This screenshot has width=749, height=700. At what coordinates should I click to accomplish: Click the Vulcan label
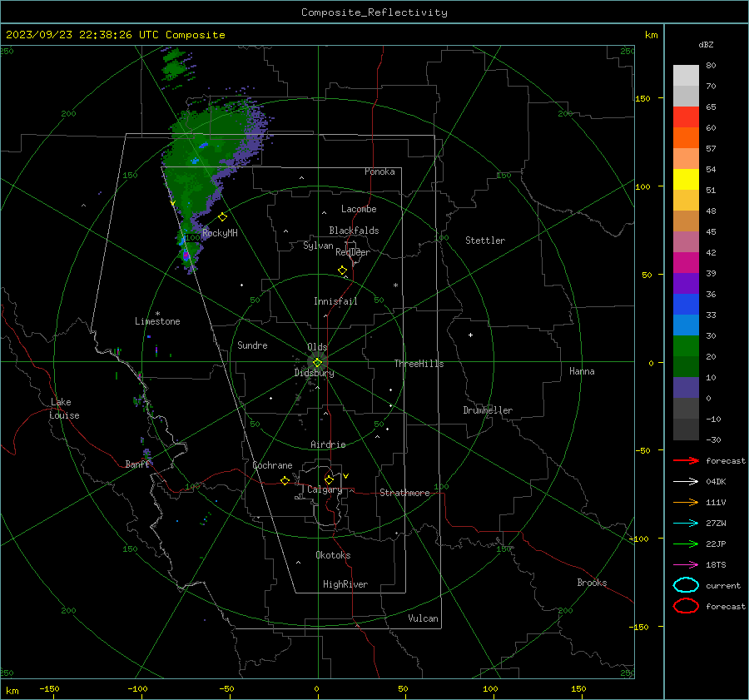click(424, 618)
